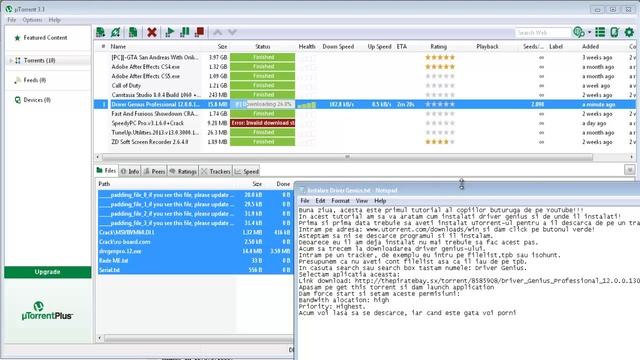Switch to the Speed tab

pos(247,171)
